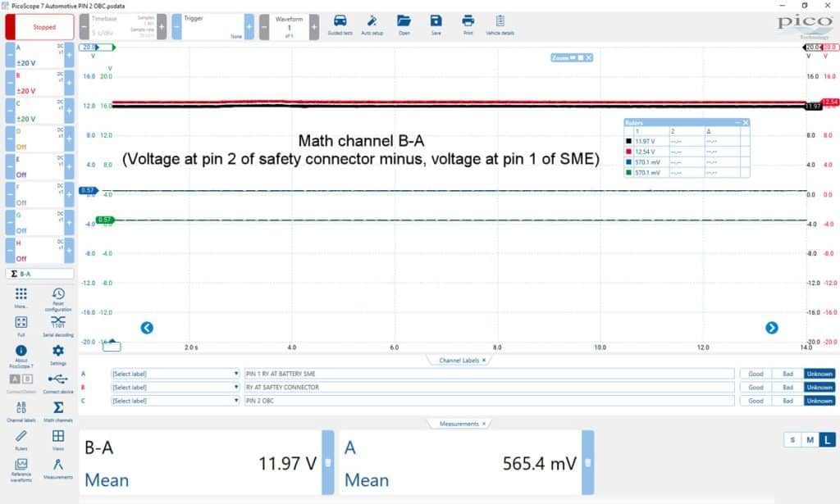Mark channel A label as Bad

click(787, 374)
